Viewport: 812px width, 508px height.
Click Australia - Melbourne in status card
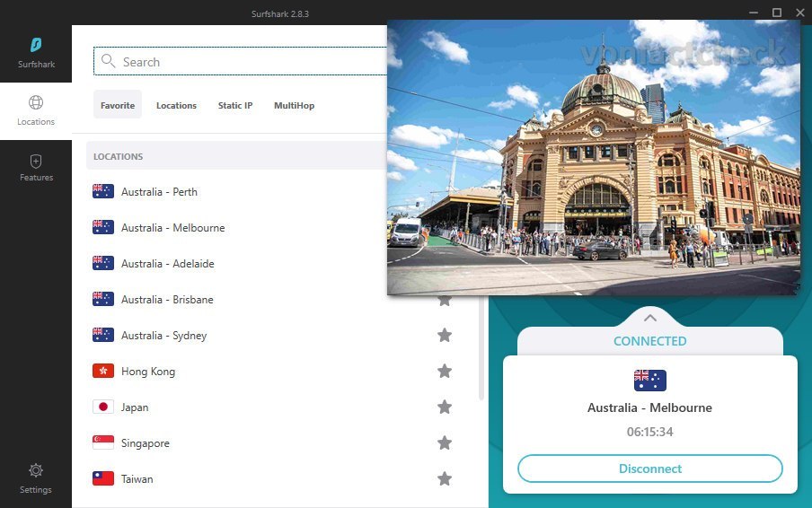[650, 407]
